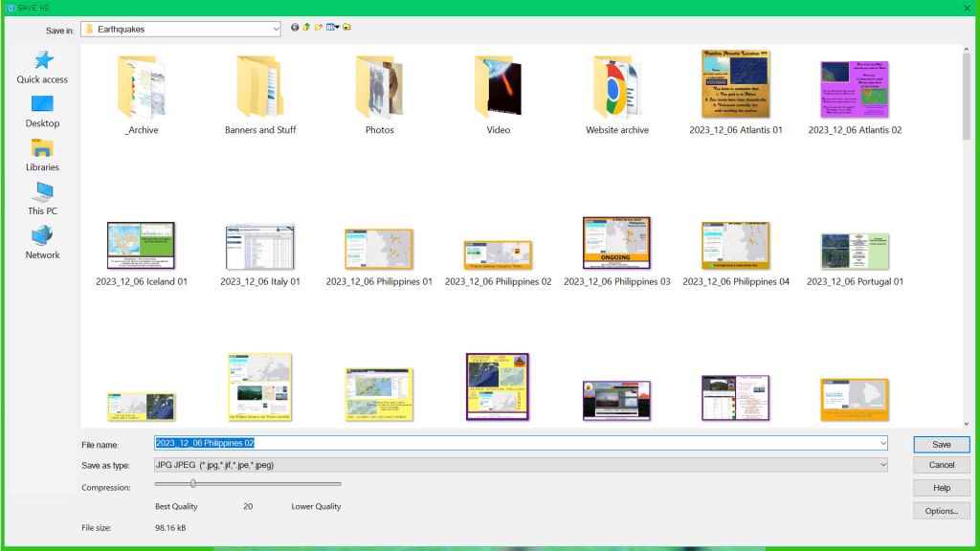Expand the Save in folder dropdown
Image resolution: width=980 pixels, height=551 pixels.
(276, 29)
